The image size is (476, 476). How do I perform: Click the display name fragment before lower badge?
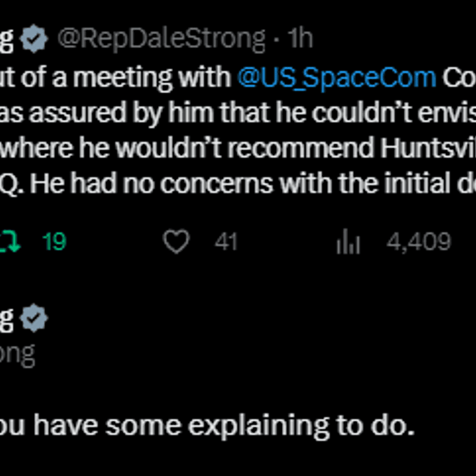7,319
